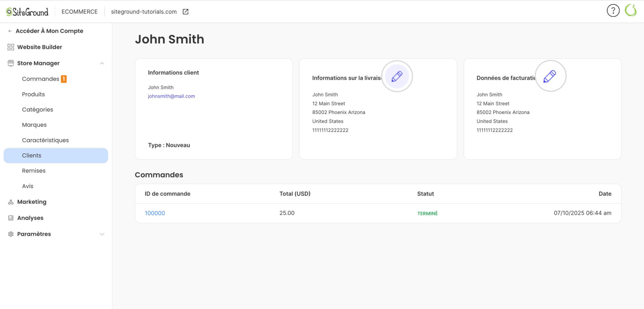Click Données de facturation title

(506, 78)
